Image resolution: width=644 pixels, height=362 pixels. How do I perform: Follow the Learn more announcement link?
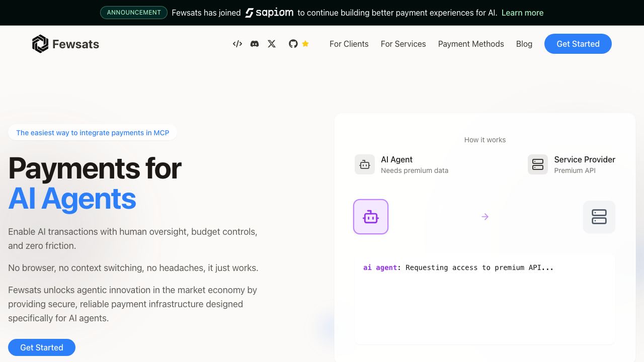[522, 13]
